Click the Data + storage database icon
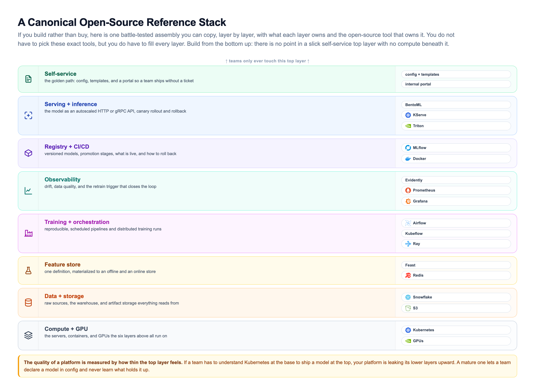535x392 pixels. 28,303
